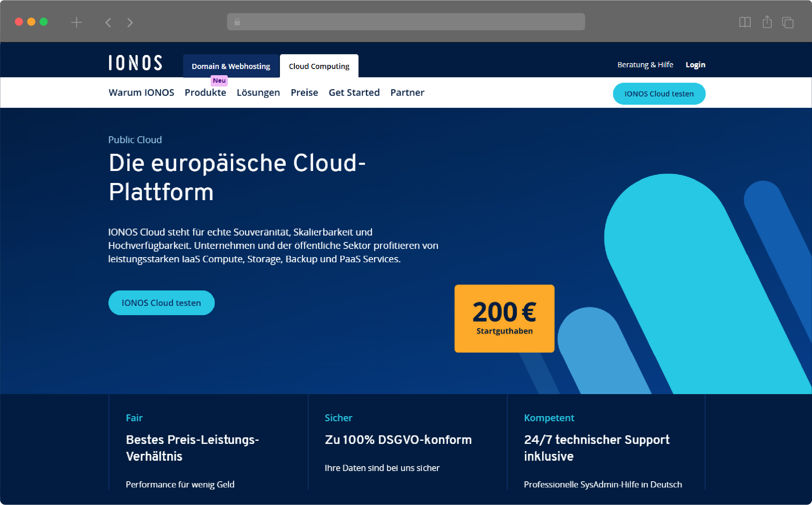Click the share icon in browser toolbar

point(767,22)
